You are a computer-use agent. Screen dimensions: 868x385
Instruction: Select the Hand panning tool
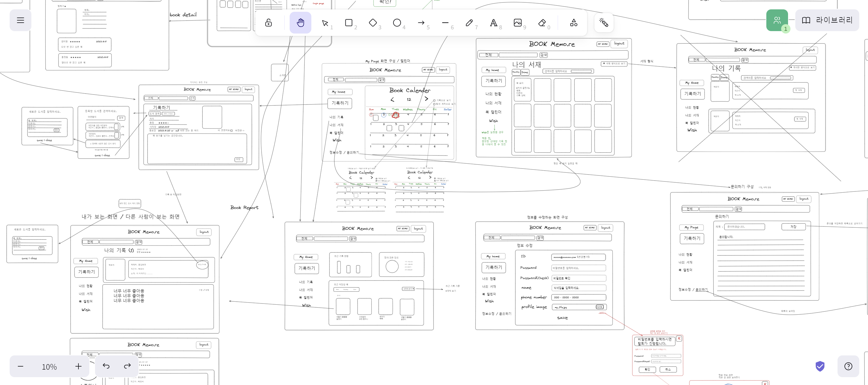point(300,23)
